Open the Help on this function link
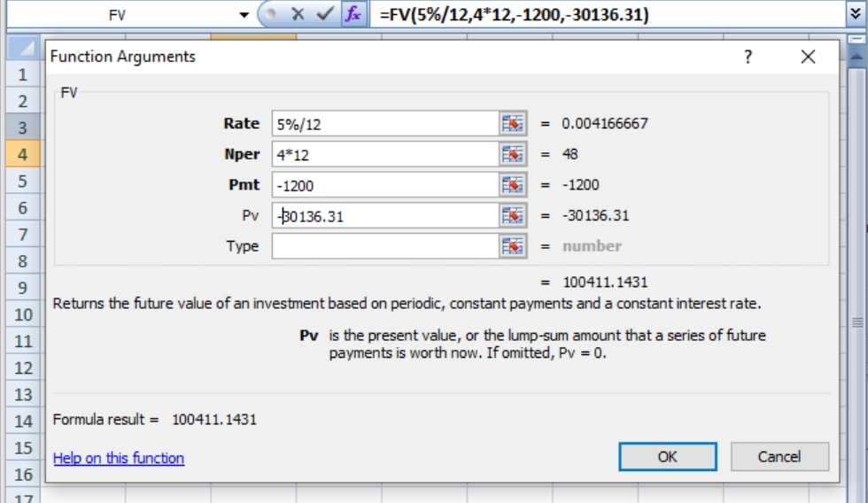868x503 pixels. pyautogui.click(x=119, y=458)
